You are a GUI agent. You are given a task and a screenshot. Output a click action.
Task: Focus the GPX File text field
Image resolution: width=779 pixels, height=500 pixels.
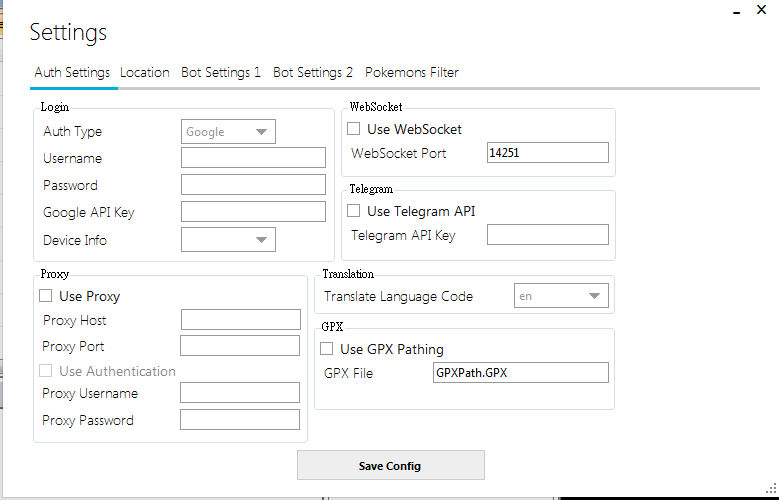click(x=520, y=373)
